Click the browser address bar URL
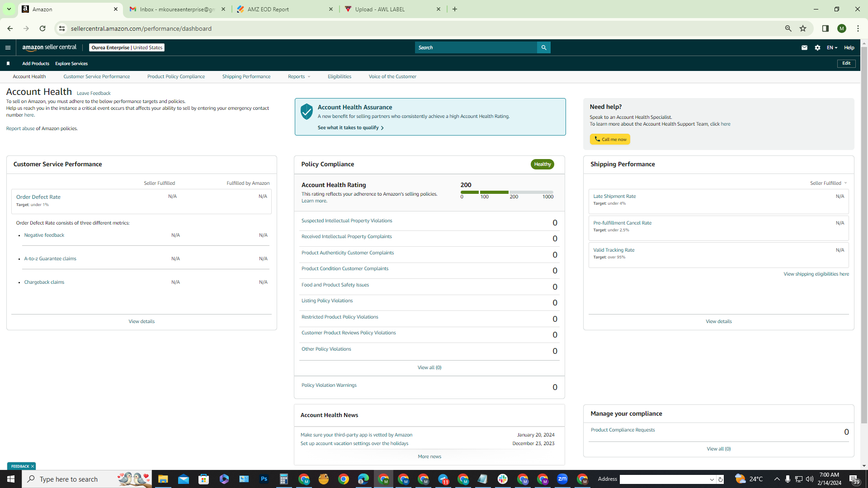The image size is (868, 488). pos(141,28)
